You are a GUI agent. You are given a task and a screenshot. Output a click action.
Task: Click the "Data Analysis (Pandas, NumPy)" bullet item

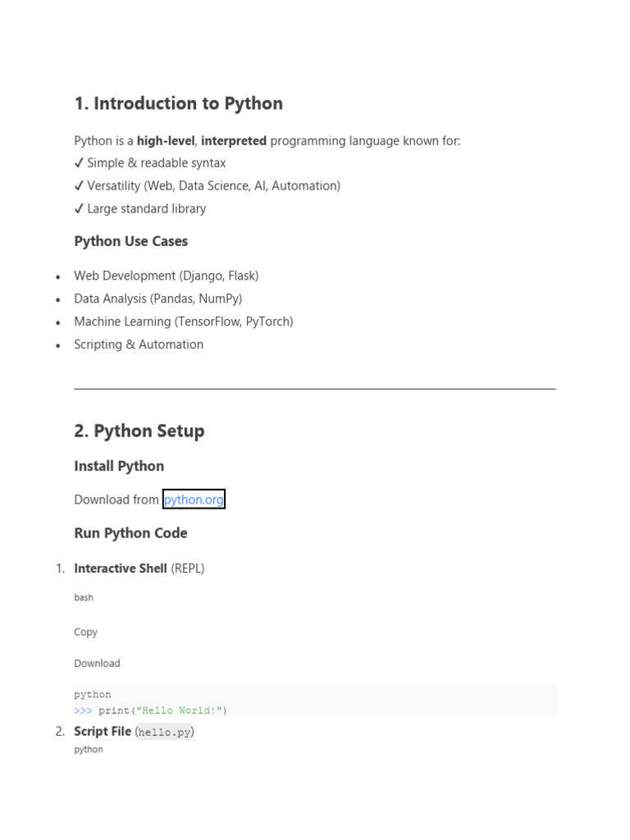pyautogui.click(x=157, y=299)
